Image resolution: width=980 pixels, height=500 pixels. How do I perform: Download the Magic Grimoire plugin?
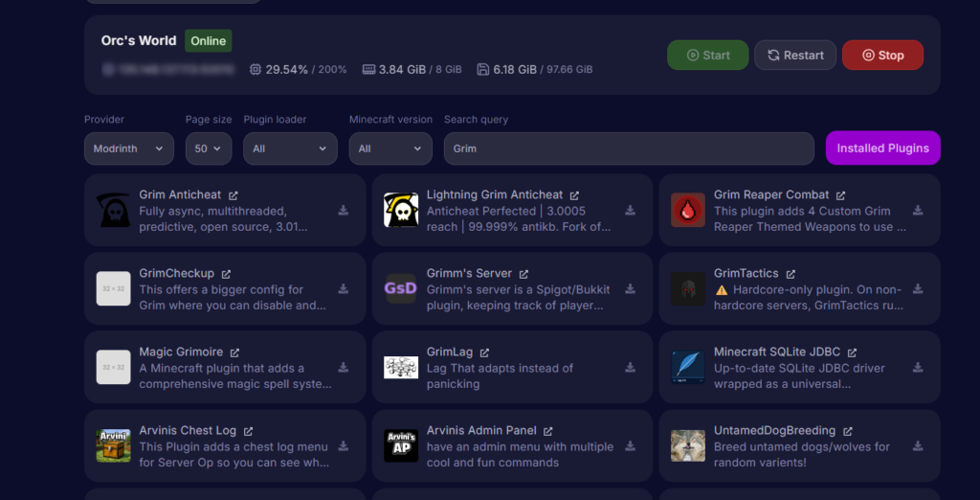tap(344, 367)
